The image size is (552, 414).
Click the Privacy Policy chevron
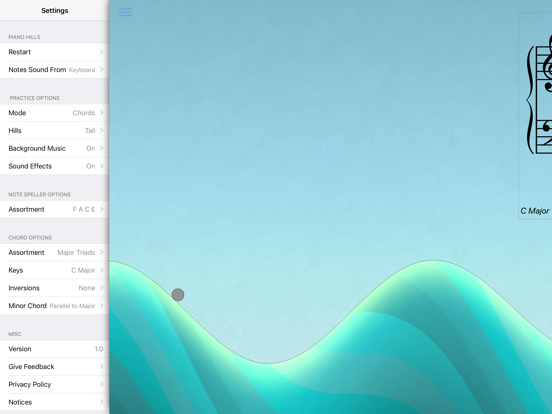tap(101, 384)
